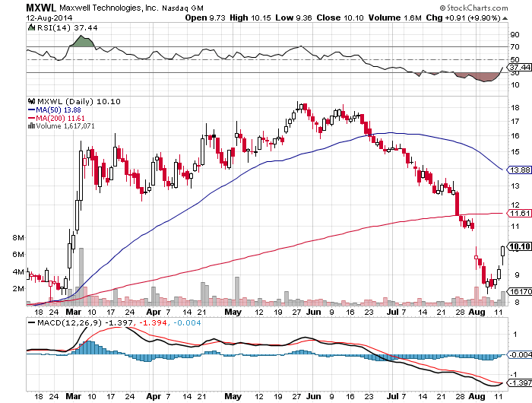
Task: Click the 70 level on the RSI axis
Action: pos(515,47)
